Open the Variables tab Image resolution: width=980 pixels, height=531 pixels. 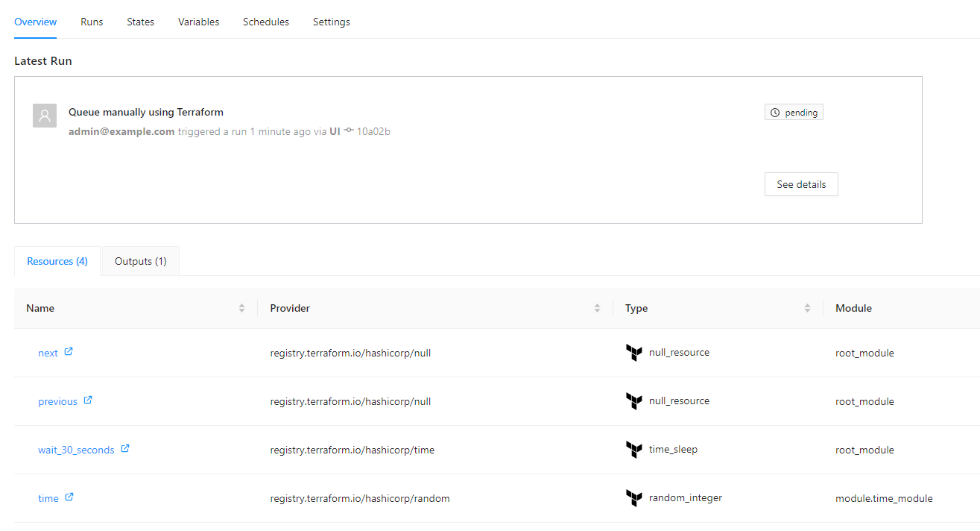(x=198, y=22)
